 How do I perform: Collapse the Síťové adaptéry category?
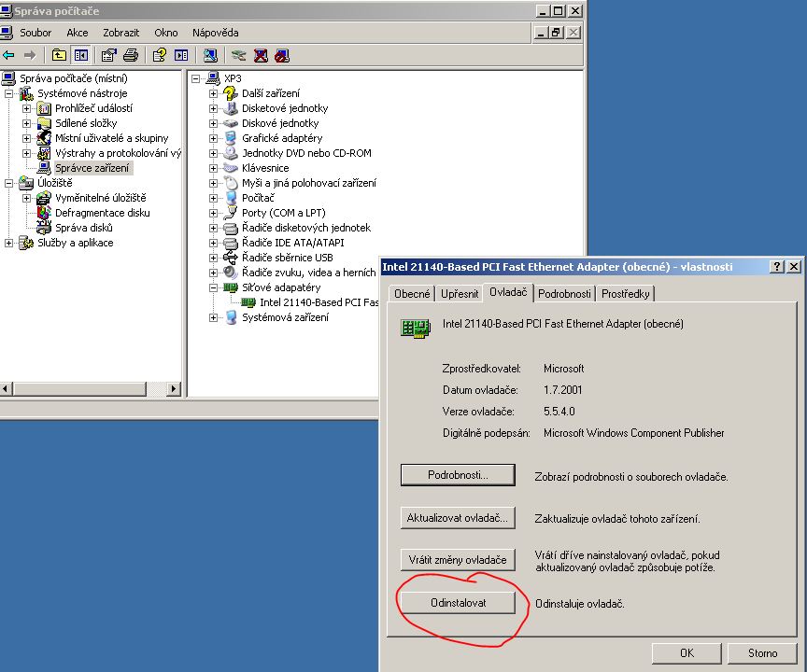[213, 287]
